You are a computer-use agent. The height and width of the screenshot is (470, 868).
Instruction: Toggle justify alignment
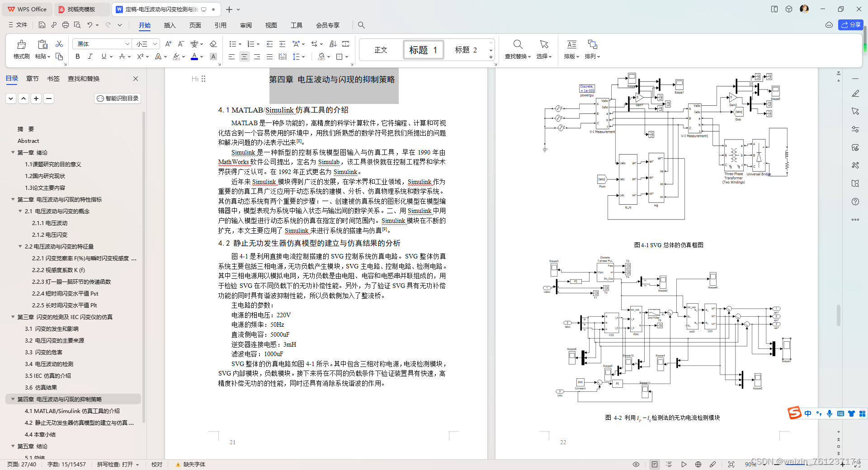click(x=269, y=56)
